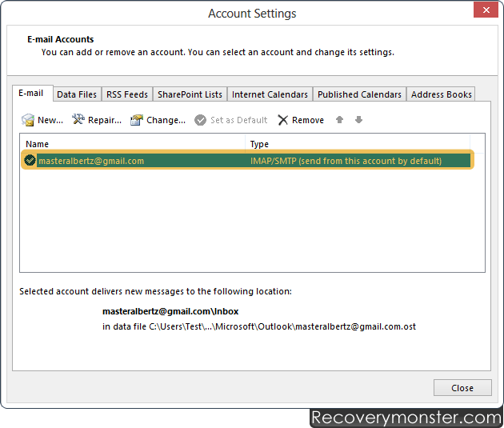This screenshot has width=504, height=428.
Task: Click the Close button
Action: click(x=462, y=388)
